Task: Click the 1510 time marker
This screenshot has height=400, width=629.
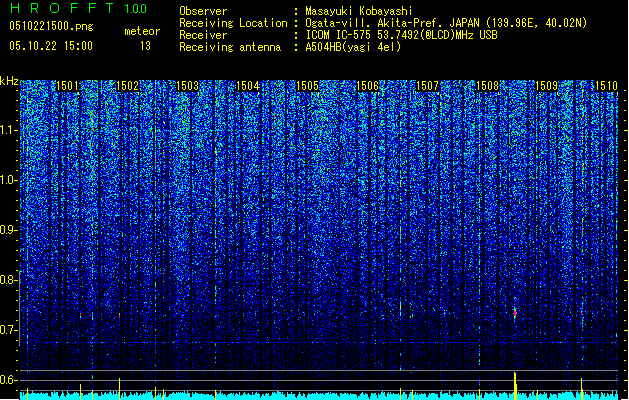Action: point(607,86)
